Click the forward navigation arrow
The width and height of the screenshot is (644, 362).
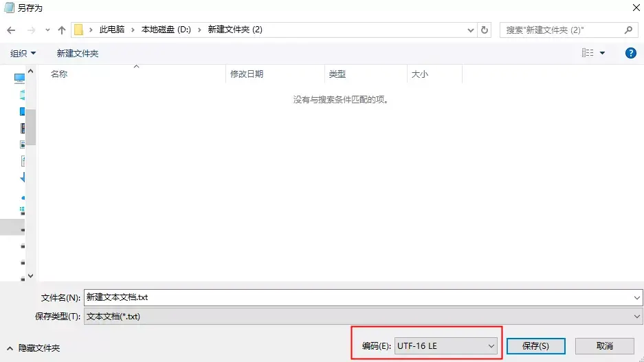[31, 30]
